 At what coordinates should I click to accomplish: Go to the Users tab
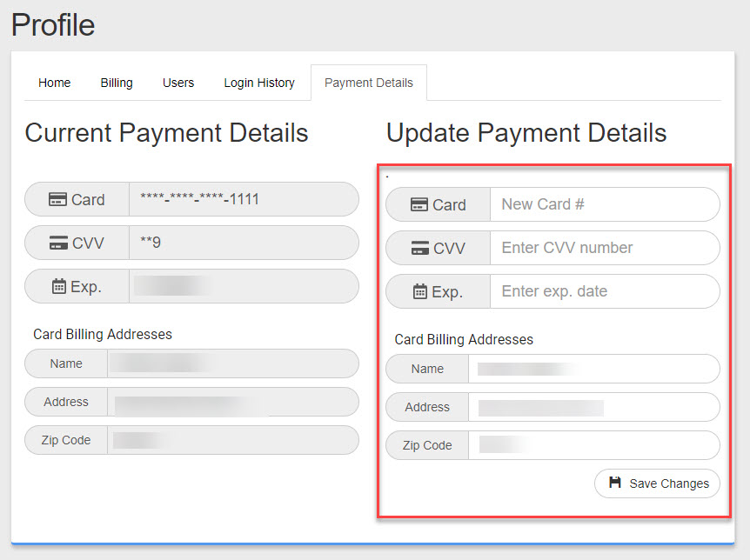(178, 83)
